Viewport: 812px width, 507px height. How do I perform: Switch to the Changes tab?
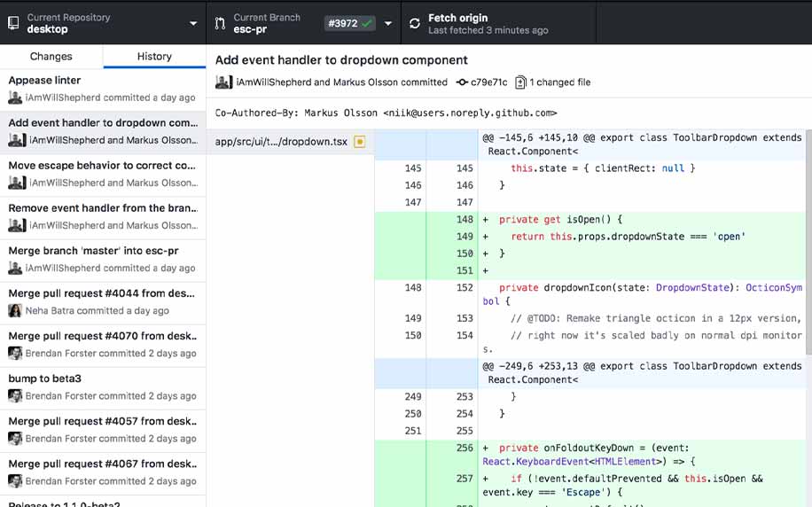tap(51, 57)
